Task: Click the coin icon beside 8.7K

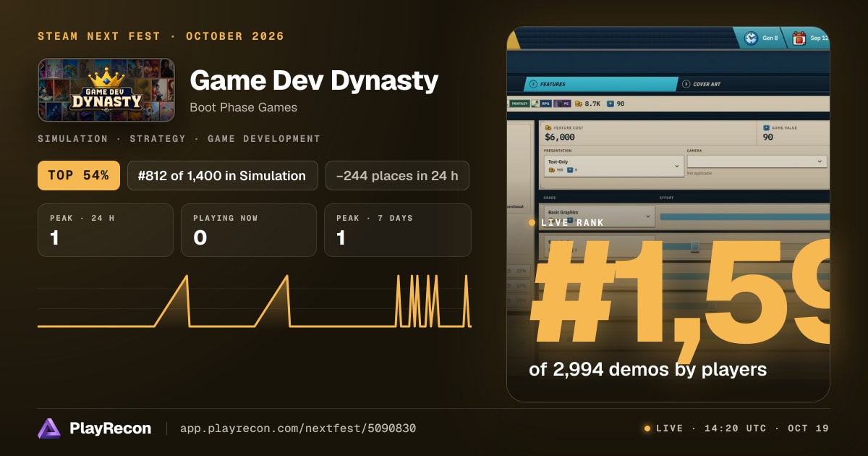Action: pyautogui.click(x=579, y=104)
